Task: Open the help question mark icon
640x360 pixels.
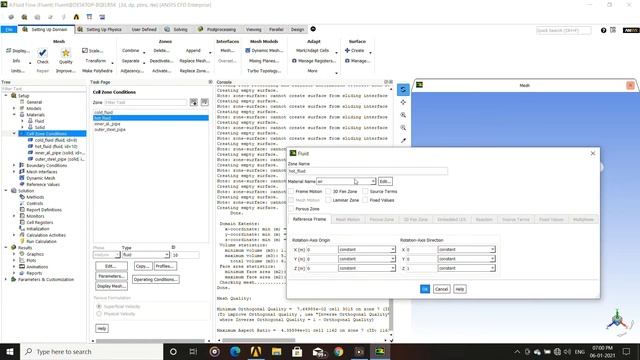Action: point(603,30)
